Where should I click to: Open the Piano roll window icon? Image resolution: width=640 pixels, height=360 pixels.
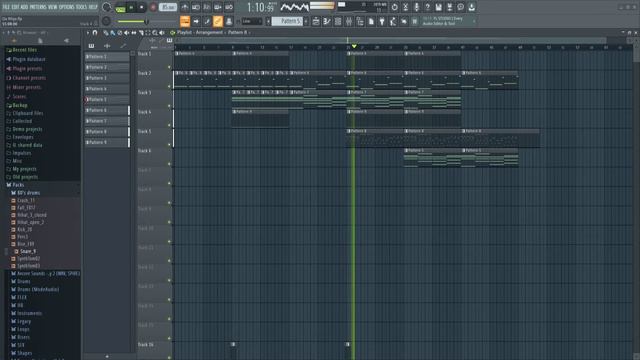[327, 21]
